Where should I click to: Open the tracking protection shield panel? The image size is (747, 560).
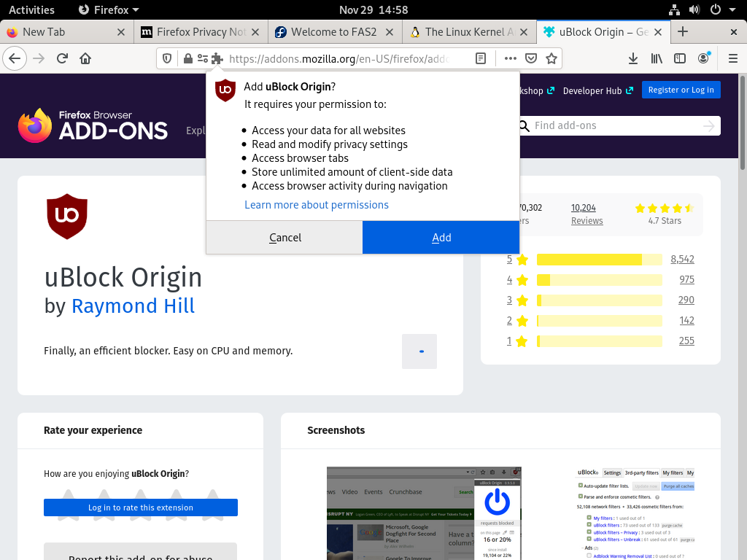[x=167, y=58]
